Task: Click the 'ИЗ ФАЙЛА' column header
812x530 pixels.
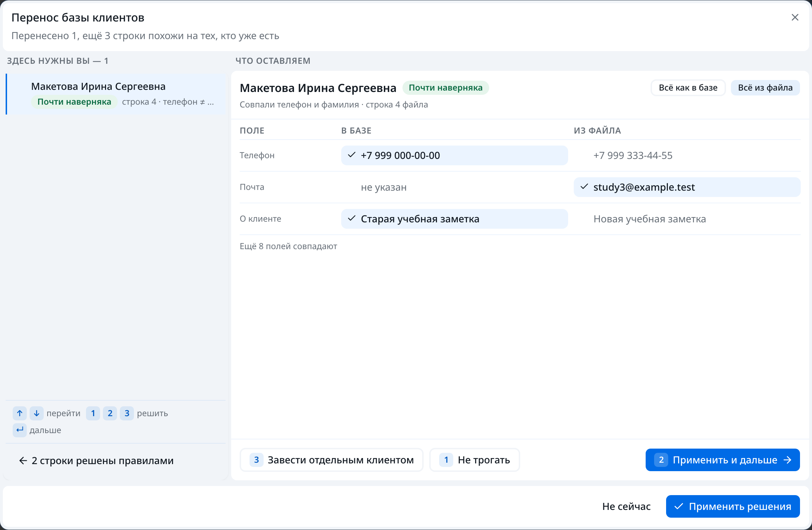Action: (x=597, y=131)
